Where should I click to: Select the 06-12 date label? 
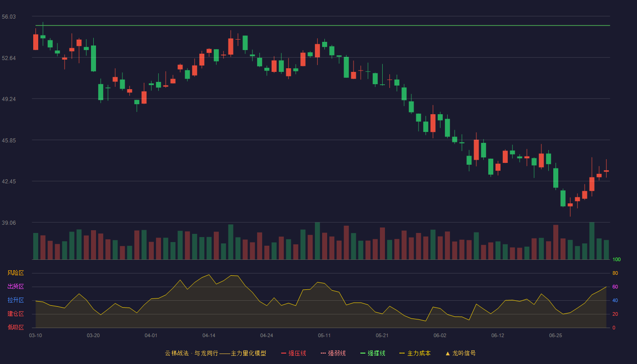point(498,335)
